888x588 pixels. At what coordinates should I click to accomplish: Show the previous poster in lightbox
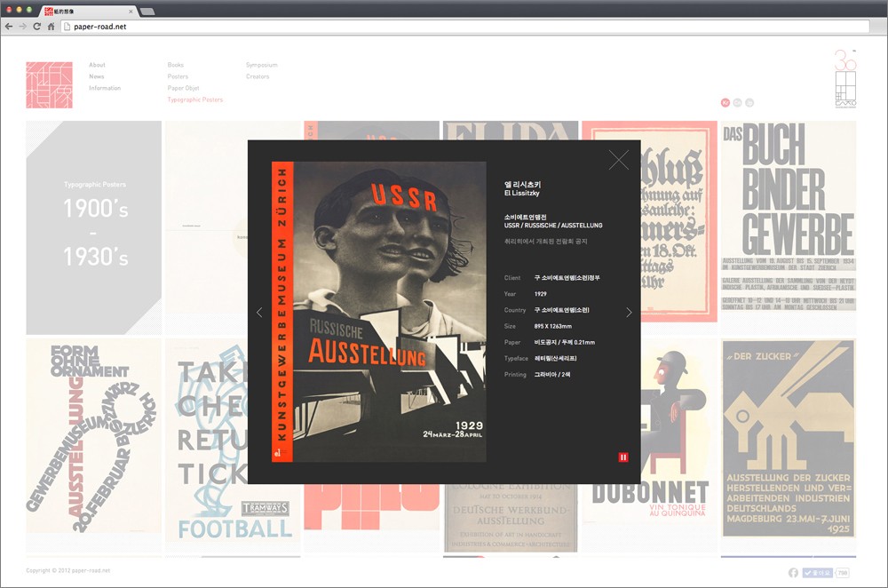click(x=259, y=312)
